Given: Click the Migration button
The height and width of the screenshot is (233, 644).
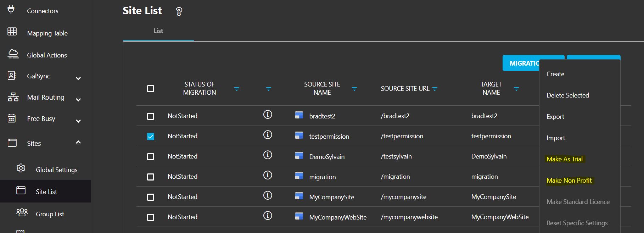Looking at the screenshot, I should [521, 63].
